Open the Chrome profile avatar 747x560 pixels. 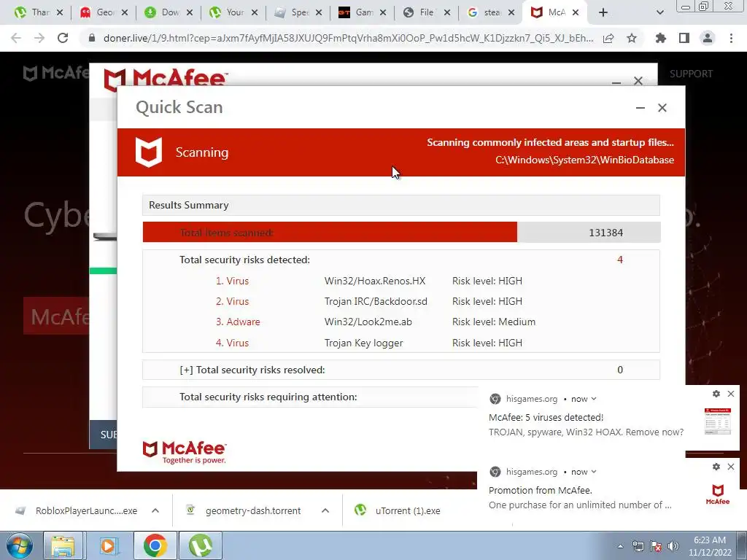[x=708, y=38]
